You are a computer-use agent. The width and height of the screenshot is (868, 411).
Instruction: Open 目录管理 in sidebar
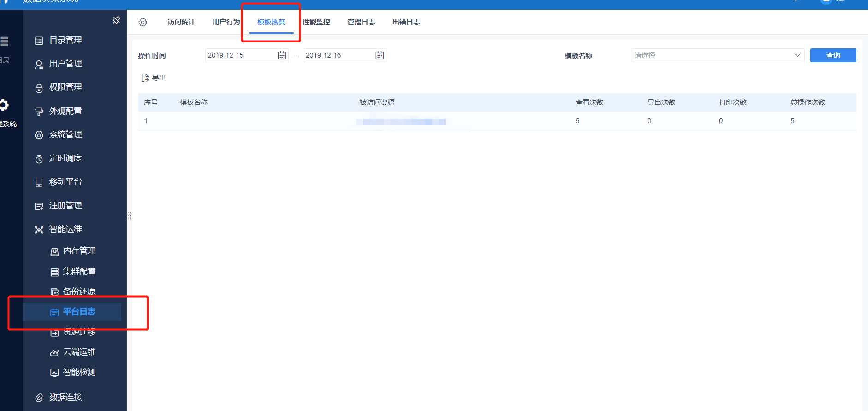pos(65,40)
